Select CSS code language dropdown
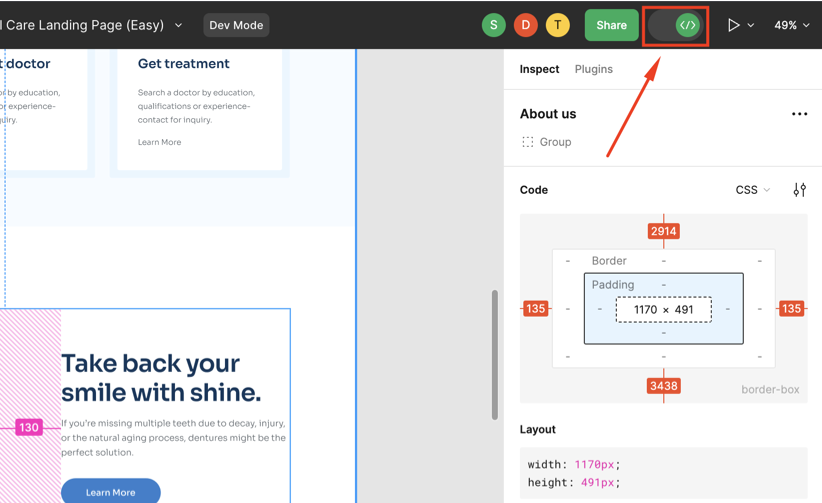Image resolution: width=822 pixels, height=503 pixels. 752,190
